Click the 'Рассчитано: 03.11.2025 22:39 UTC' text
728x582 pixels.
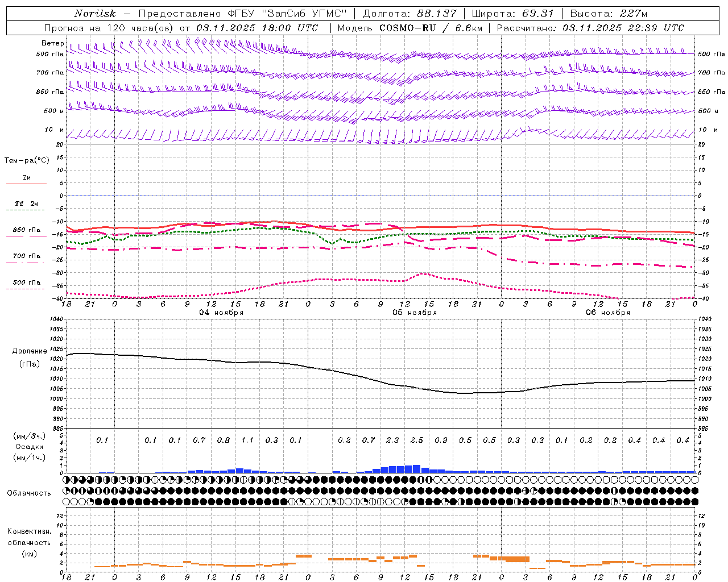coord(590,28)
